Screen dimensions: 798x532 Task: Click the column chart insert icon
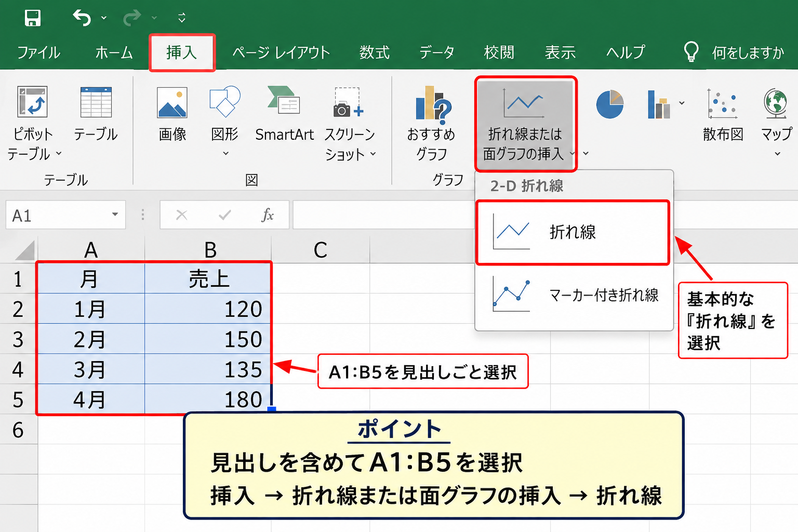coord(659,104)
